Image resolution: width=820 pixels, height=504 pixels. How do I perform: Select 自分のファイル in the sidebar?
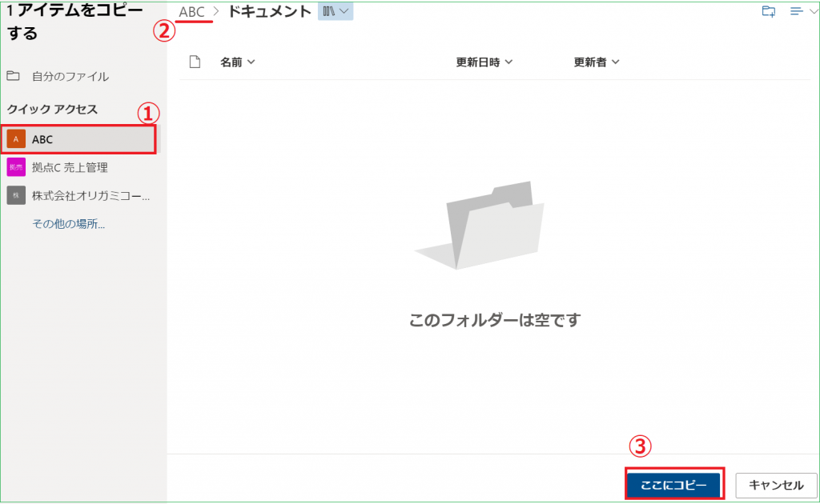click(x=70, y=77)
